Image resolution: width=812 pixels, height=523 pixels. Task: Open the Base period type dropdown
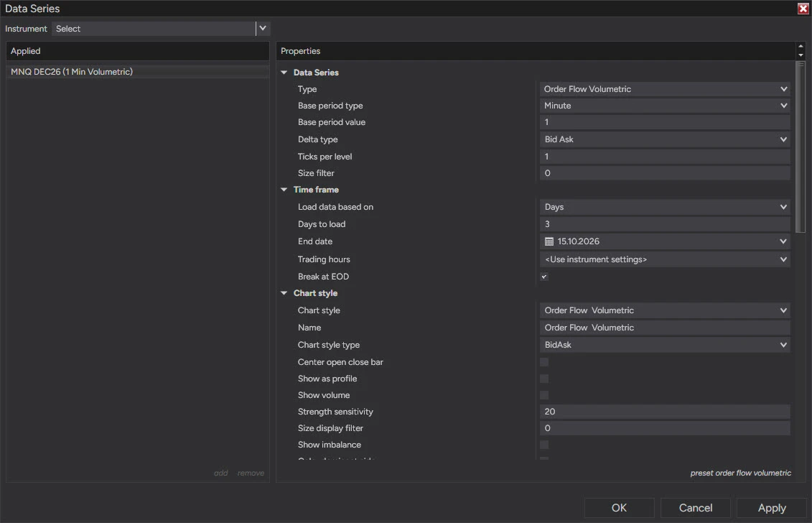[x=665, y=106]
